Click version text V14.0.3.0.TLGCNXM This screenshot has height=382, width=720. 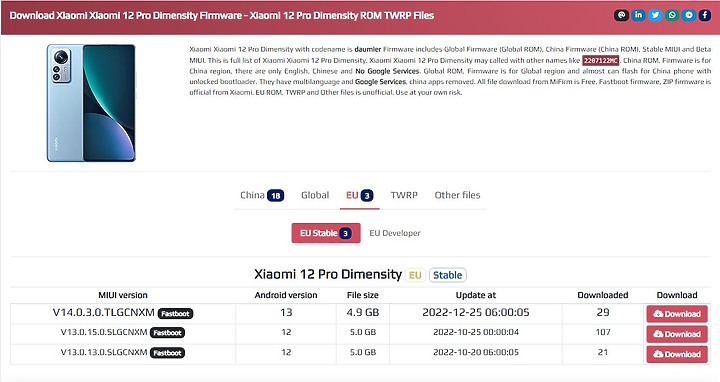click(x=104, y=313)
